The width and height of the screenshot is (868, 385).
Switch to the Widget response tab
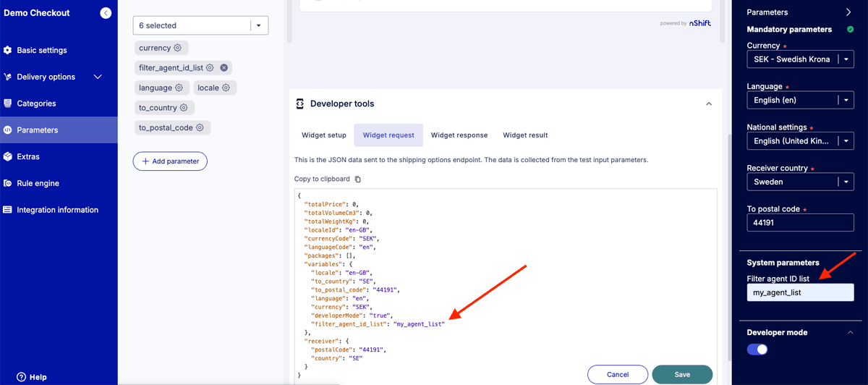[459, 135]
